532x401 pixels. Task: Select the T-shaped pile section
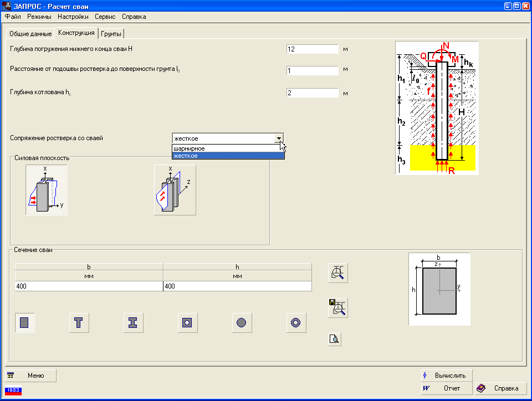point(79,323)
